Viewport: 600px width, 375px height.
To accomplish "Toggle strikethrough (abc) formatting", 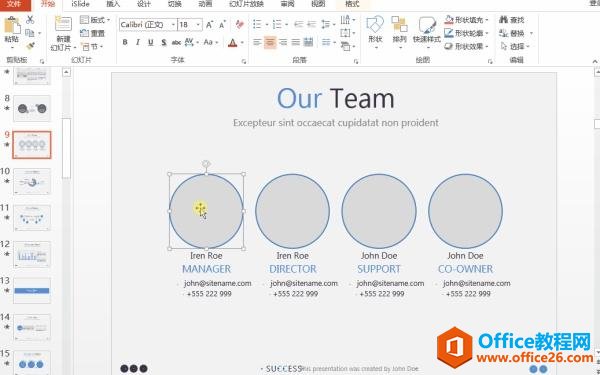I will pos(176,42).
